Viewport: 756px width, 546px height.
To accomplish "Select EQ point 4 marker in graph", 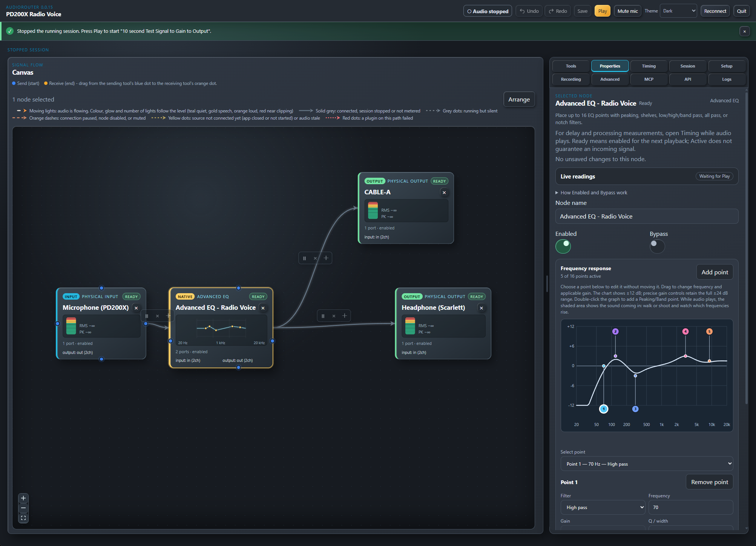I will [685, 331].
